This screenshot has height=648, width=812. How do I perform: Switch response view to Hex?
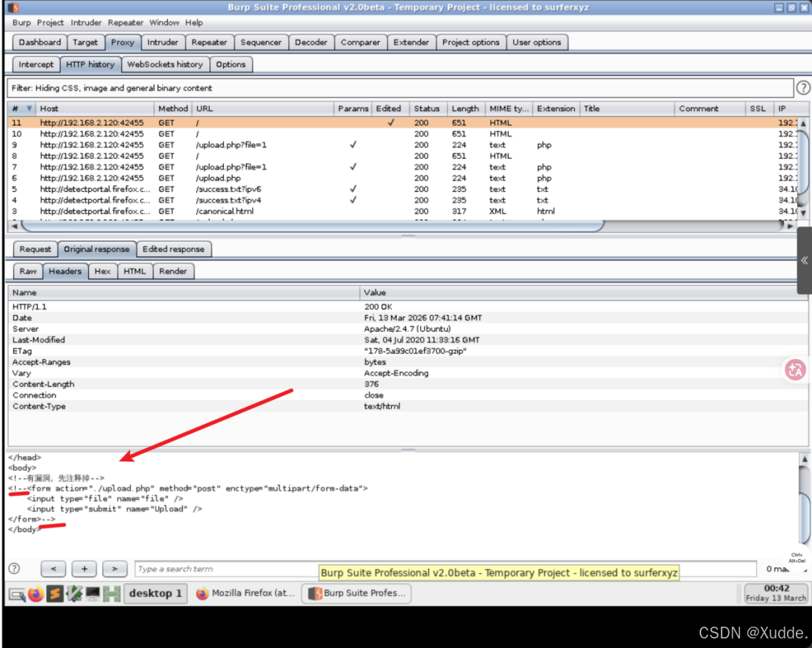click(x=103, y=271)
